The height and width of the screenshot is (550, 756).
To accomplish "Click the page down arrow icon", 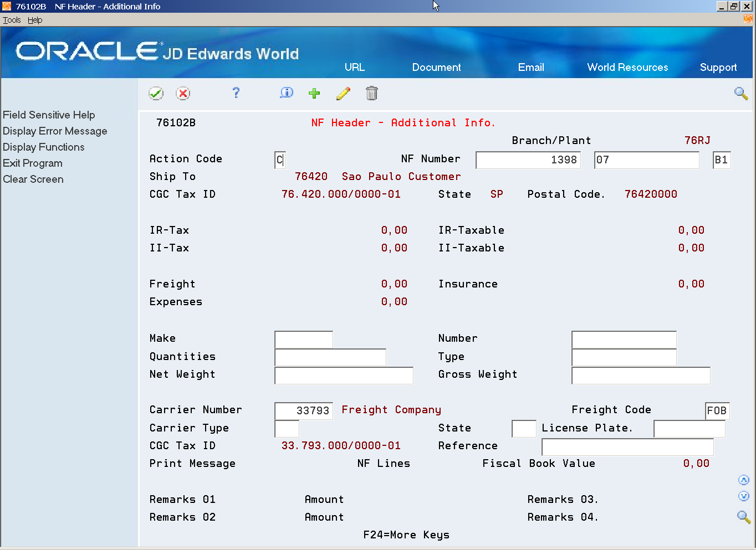I will (744, 496).
